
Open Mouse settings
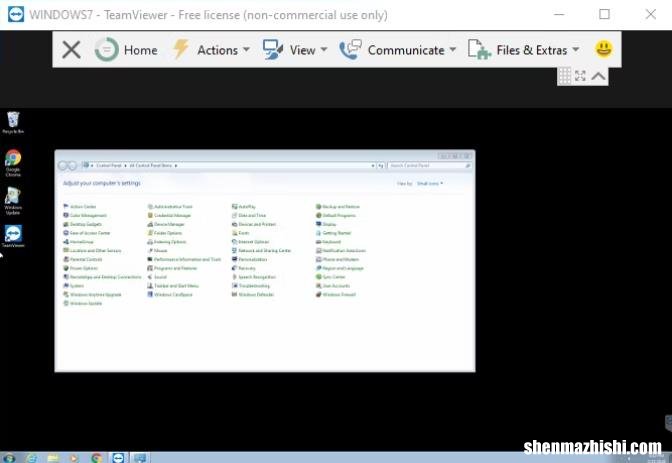[157, 251]
